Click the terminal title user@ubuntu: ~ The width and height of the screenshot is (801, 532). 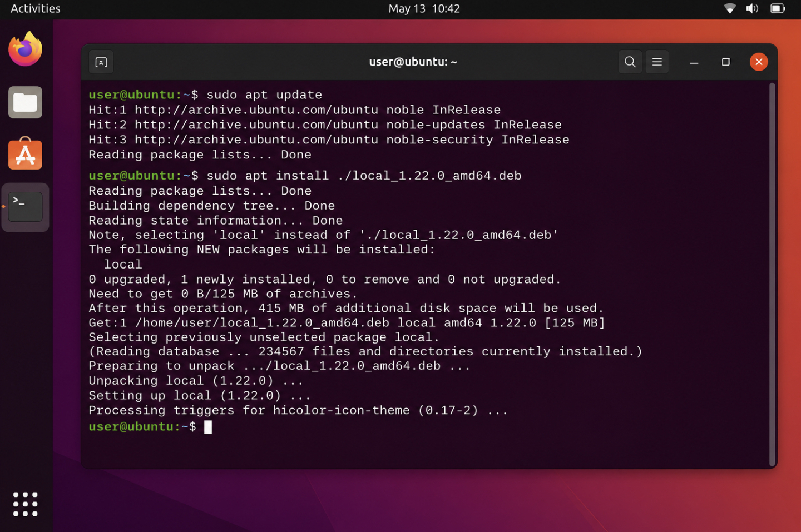pyautogui.click(x=413, y=62)
